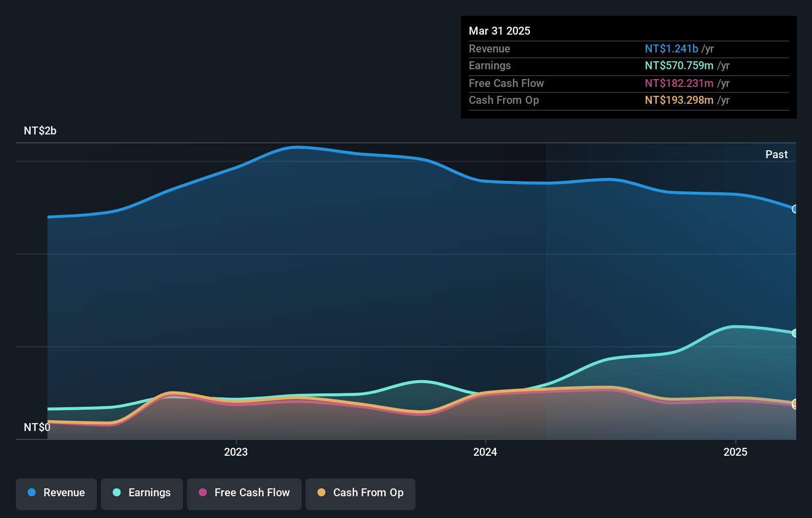Click the Mar 31 2025 tooltip date

coord(499,31)
